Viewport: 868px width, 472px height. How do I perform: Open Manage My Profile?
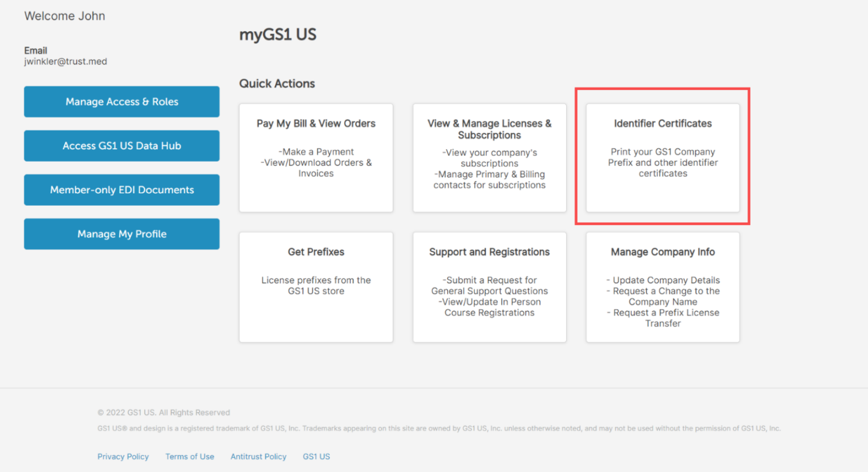121,233
